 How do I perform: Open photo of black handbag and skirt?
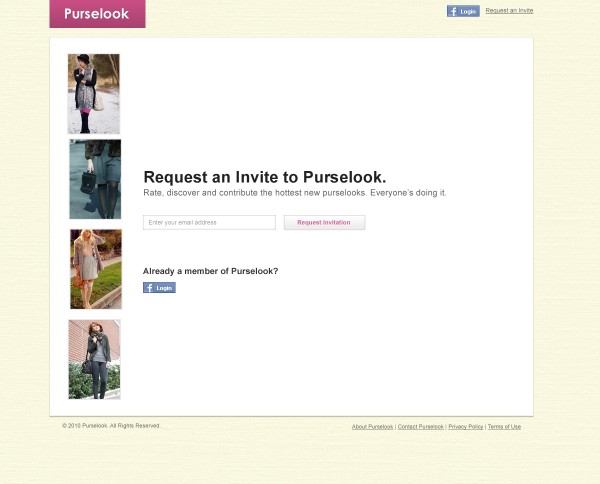95,179
